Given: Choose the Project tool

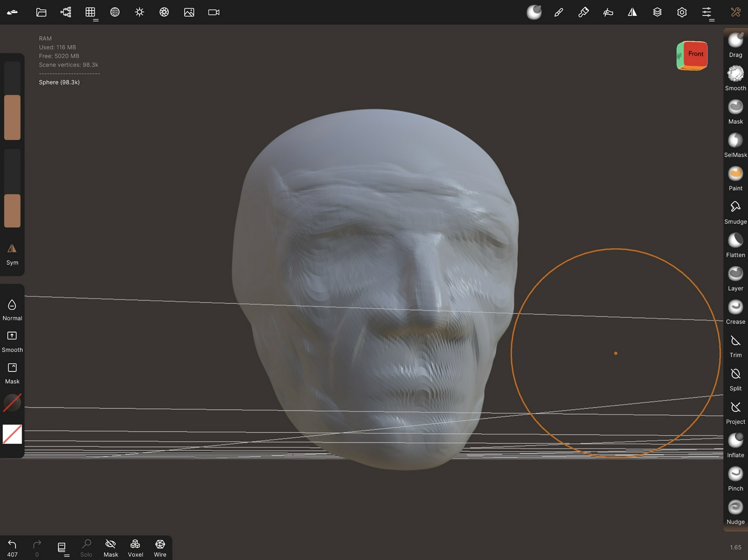Looking at the screenshot, I should click(x=735, y=411).
